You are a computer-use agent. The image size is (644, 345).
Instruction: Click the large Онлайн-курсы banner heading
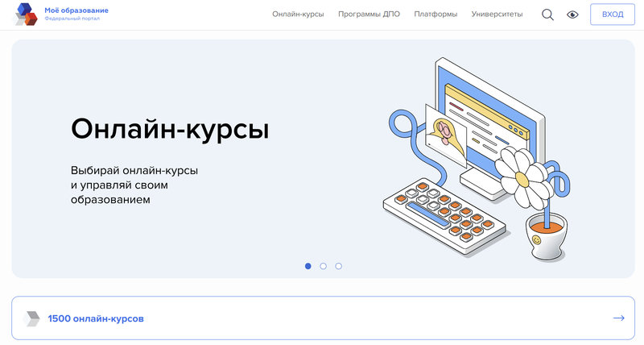pos(170,129)
